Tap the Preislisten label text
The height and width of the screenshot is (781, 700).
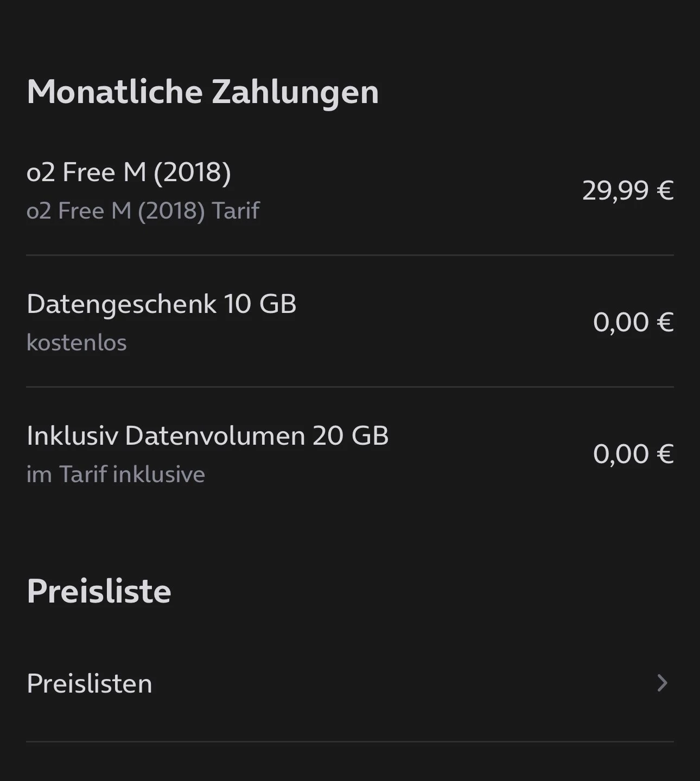click(x=90, y=683)
